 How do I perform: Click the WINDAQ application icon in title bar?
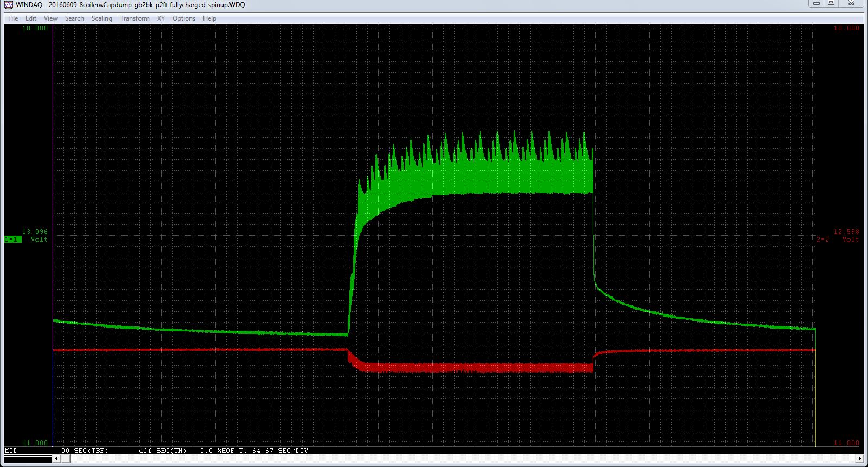point(9,5)
